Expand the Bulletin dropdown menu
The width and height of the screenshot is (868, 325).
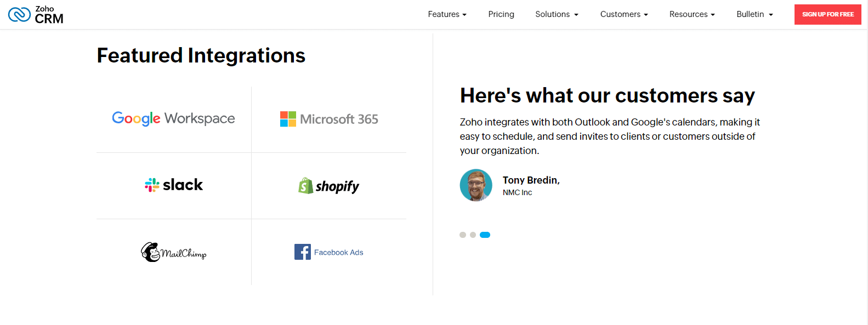click(x=754, y=14)
